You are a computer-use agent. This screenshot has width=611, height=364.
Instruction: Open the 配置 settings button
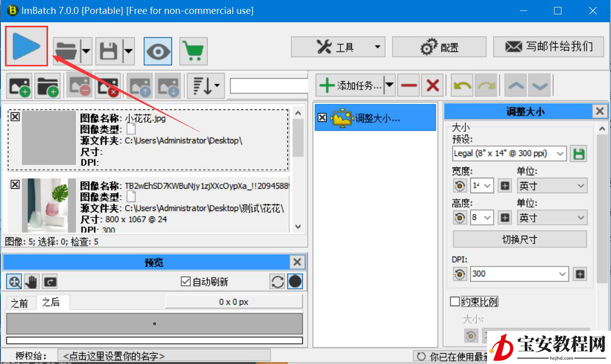tap(439, 47)
